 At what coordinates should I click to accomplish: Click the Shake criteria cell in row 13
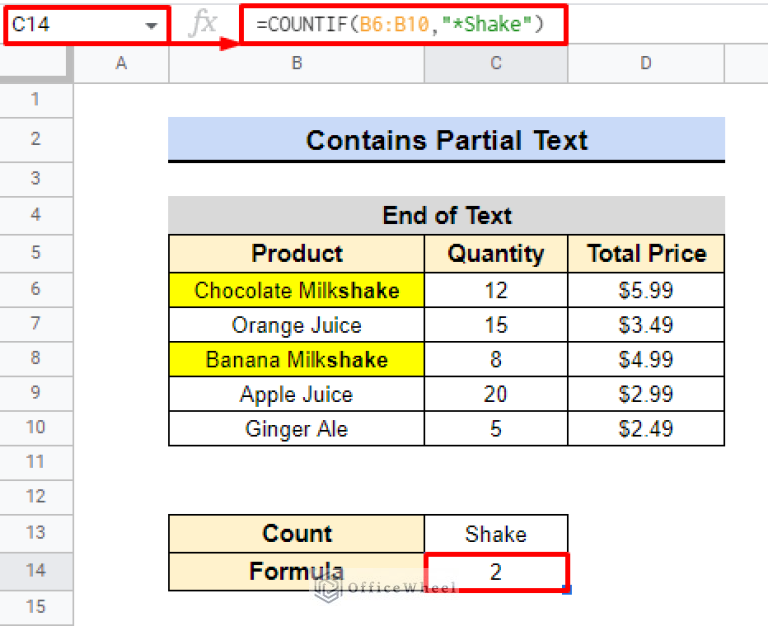pyautogui.click(x=495, y=533)
